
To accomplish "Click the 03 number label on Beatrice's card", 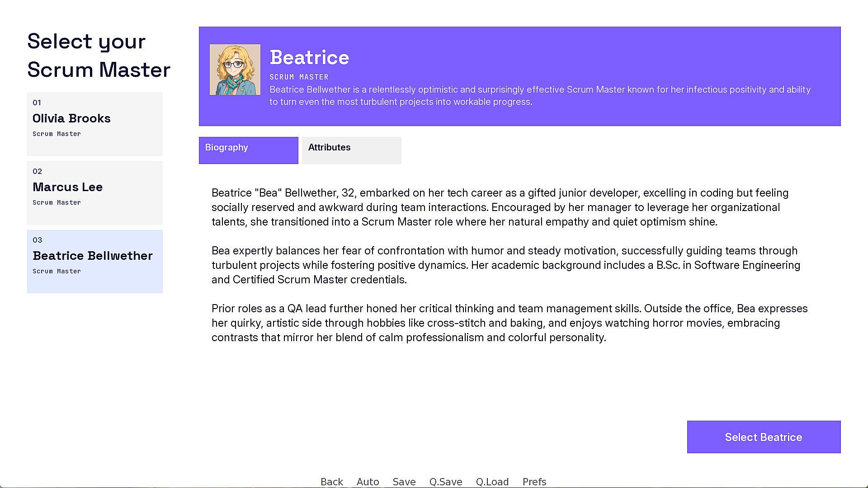I will point(38,240).
